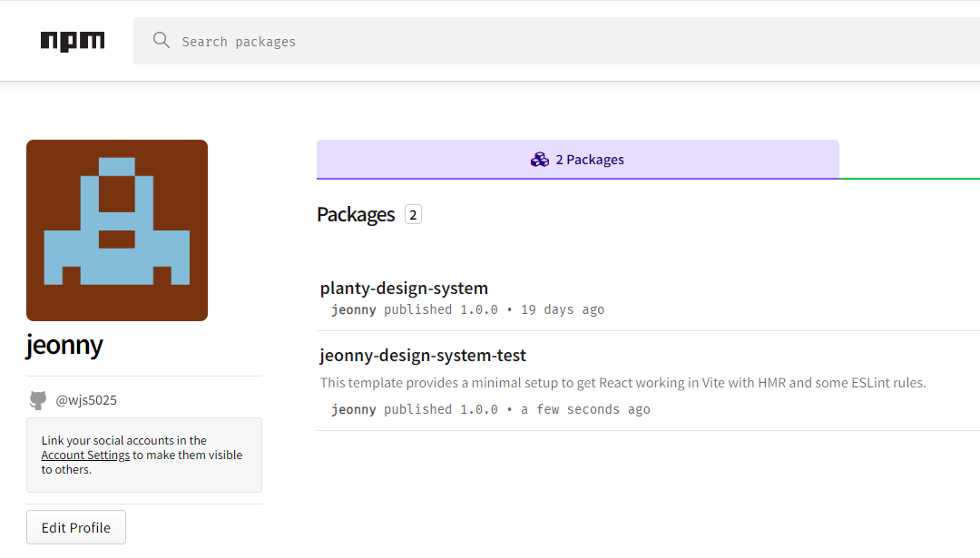Open the @wjs5025 GitHub link

pyautogui.click(x=86, y=400)
